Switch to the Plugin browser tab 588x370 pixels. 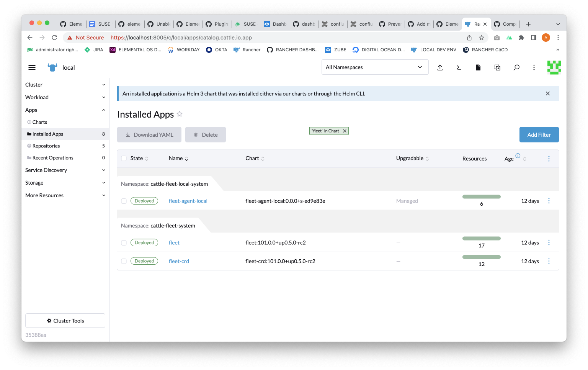click(x=217, y=24)
